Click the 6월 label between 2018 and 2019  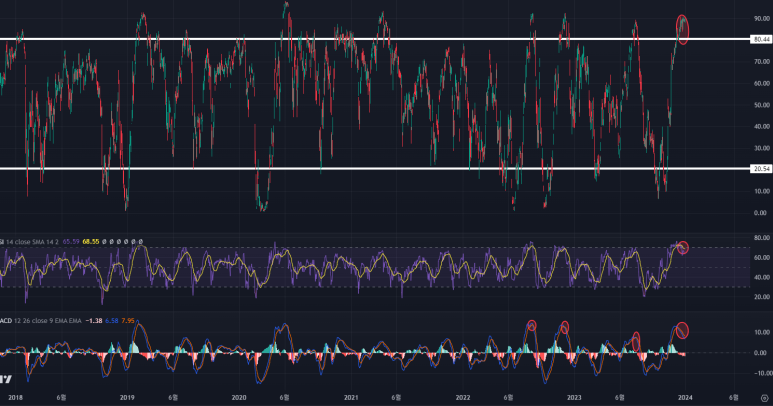(x=61, y=398)
